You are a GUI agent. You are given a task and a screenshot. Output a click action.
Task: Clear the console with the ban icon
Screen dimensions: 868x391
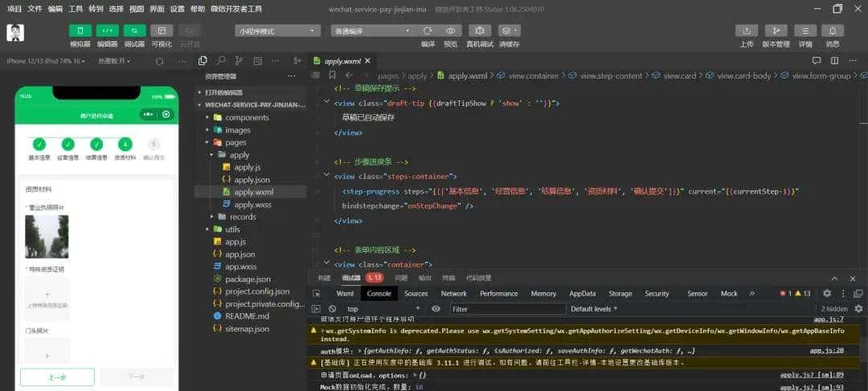point(332,308)
